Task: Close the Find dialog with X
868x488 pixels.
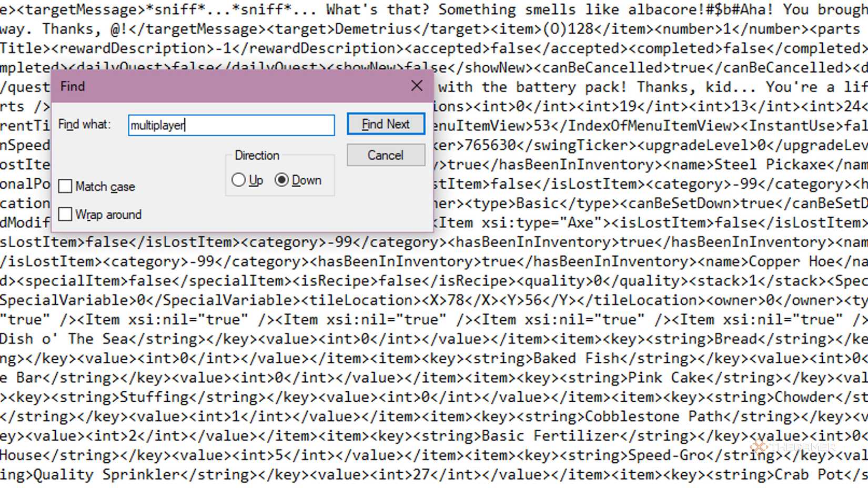Action: 417,86
